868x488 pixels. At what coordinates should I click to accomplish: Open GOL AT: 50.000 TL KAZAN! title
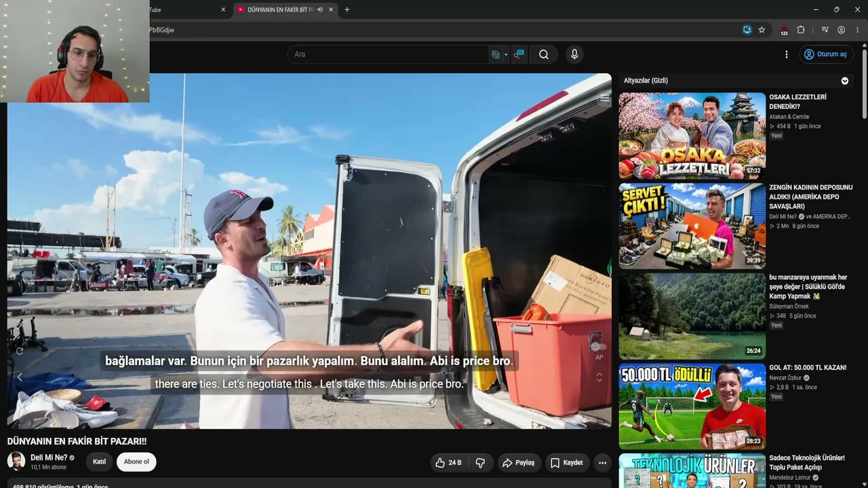808,367
